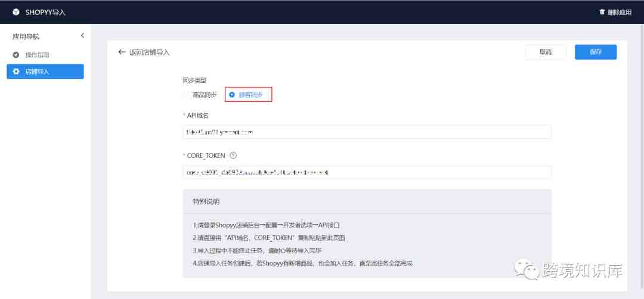This screenshot has height=299, width=644.
Task: Click the 应用导航 sidebar heading
Action: click(x=26, y=36)
